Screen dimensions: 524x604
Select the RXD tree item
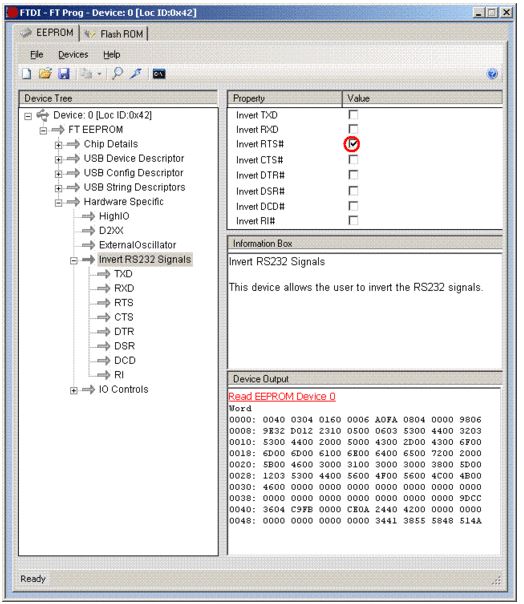(124, 288)
